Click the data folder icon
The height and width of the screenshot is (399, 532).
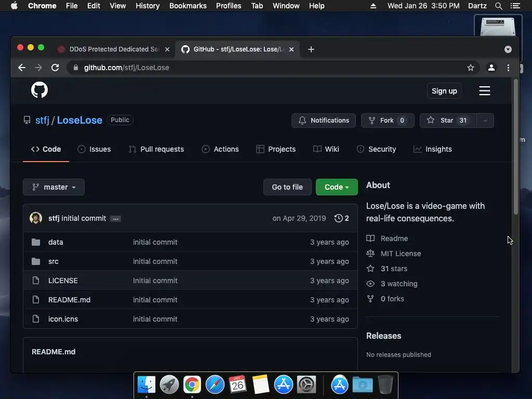(x=36, y=242)
